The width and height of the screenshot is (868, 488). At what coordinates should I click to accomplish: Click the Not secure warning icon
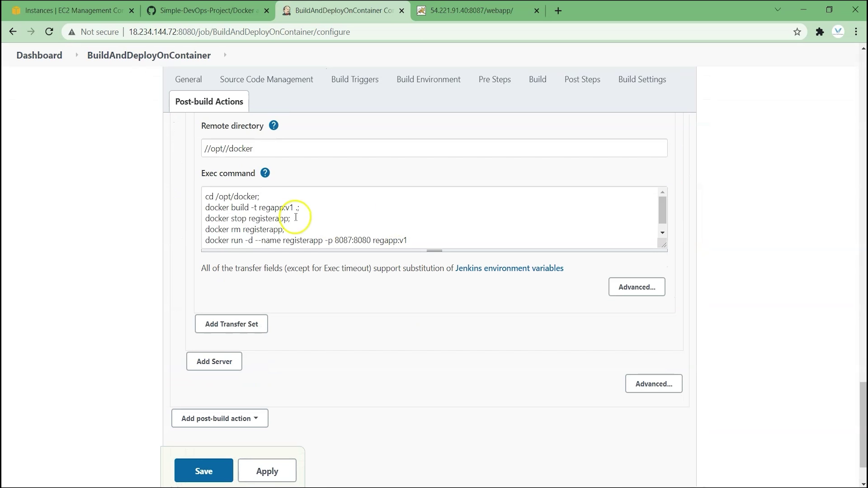pos(72,32)
